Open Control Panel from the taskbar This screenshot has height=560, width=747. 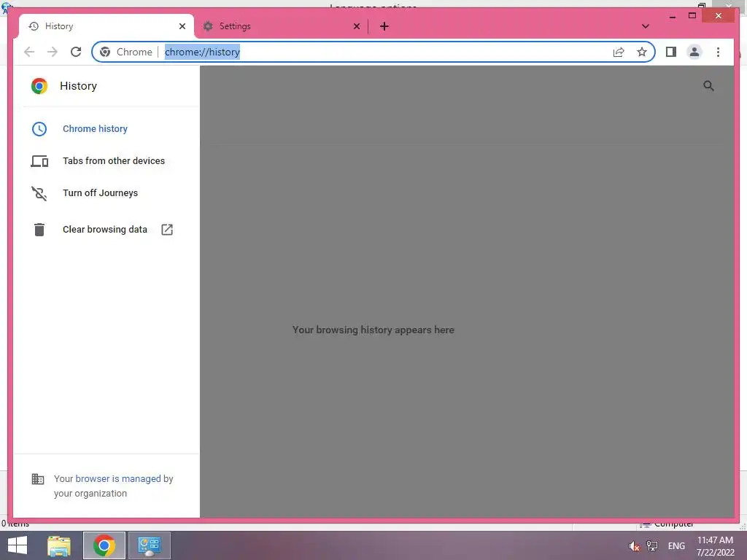149,545
